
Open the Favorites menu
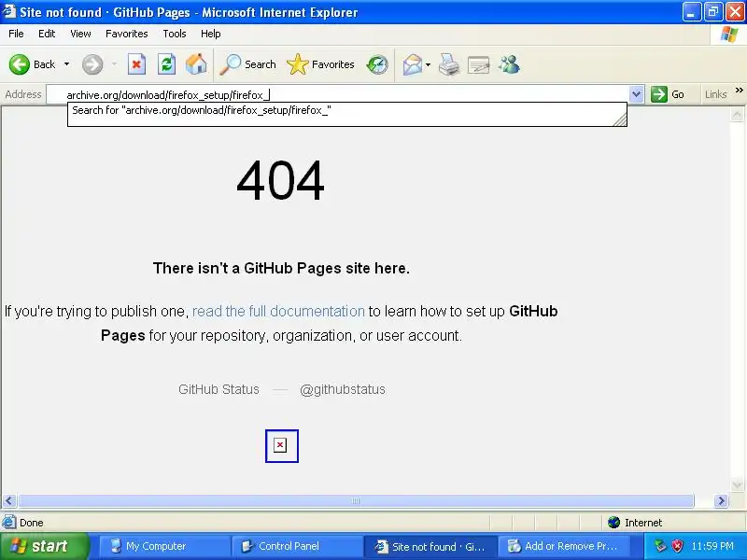point(127,34)
